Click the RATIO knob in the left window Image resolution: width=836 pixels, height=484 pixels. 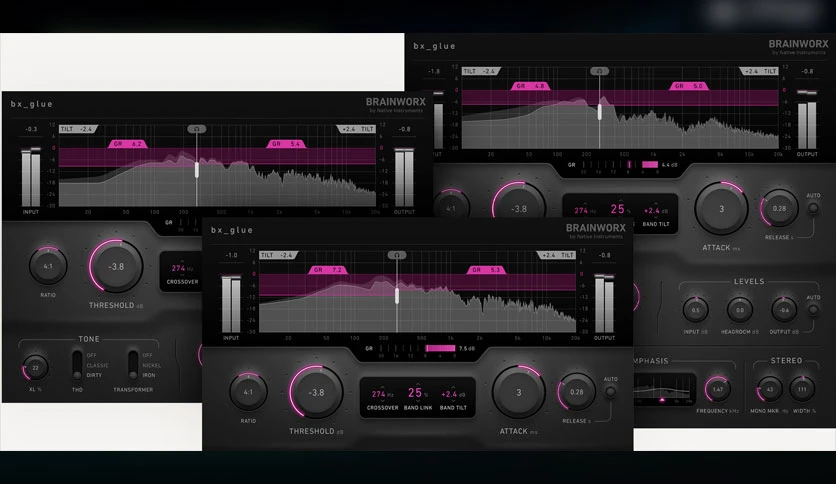[48, 265]
